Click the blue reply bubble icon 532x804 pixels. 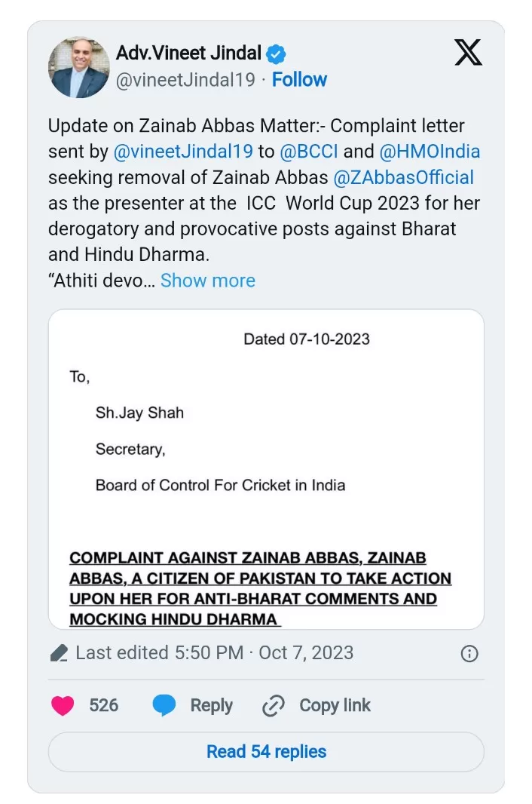tap(164, 706)
